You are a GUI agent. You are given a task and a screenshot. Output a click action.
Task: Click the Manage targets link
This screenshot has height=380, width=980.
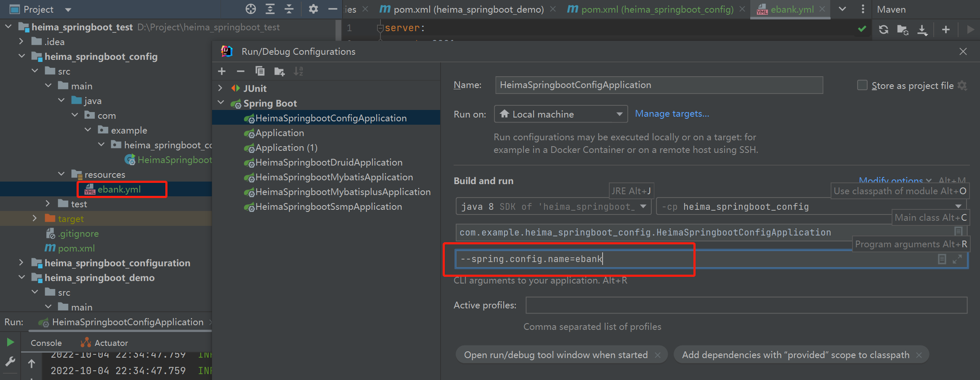[x=672, y=114]
